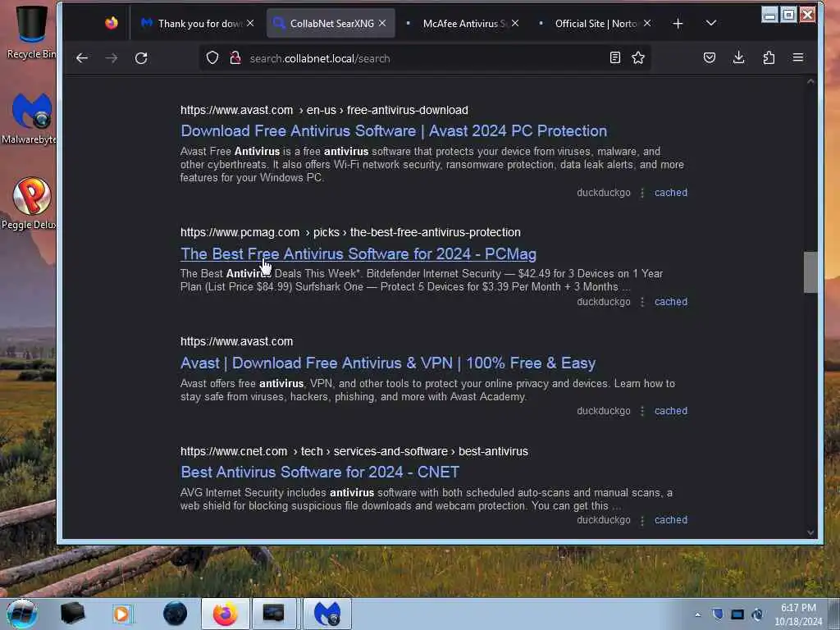Reload the current search page
The width and height of the screenshot is (840, 630).
click(141, 58)
